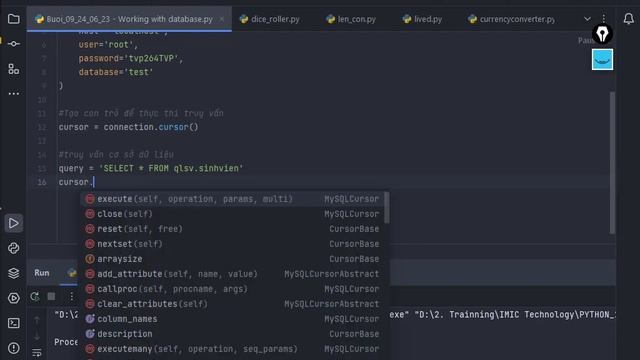The width and height of the screenshot is (640, 360).
Task: Close the Working with database.py tab
Action: click(x=222, y=19)
